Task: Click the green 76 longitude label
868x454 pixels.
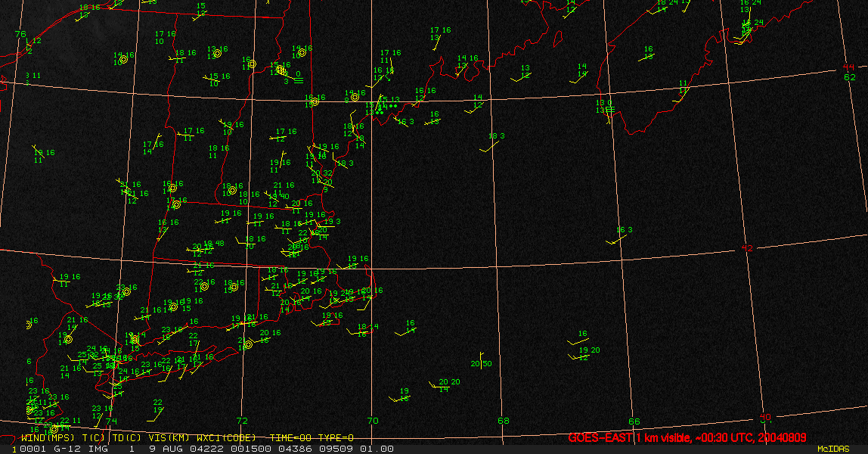Action: (20, 34)
